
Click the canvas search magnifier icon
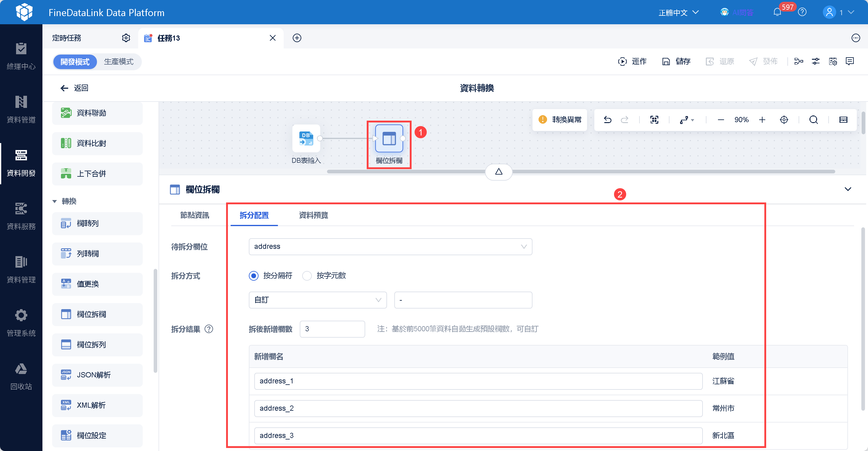(813, 120)
